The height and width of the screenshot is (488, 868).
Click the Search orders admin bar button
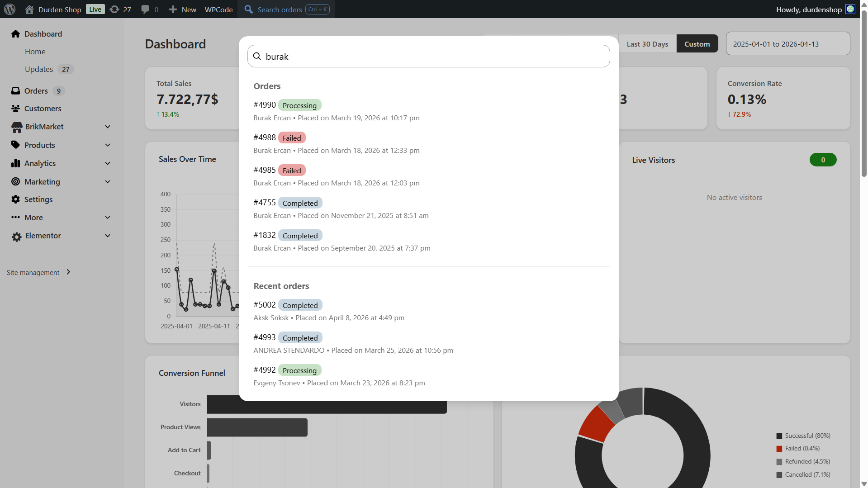pyautogui.click(x=287, y=9)
